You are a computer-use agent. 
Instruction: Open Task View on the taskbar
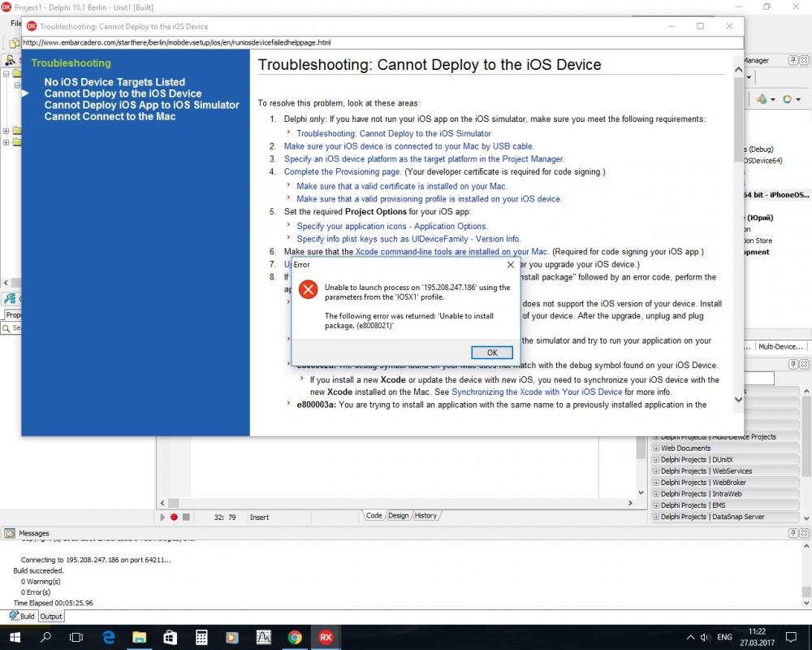tap(76, 637)
